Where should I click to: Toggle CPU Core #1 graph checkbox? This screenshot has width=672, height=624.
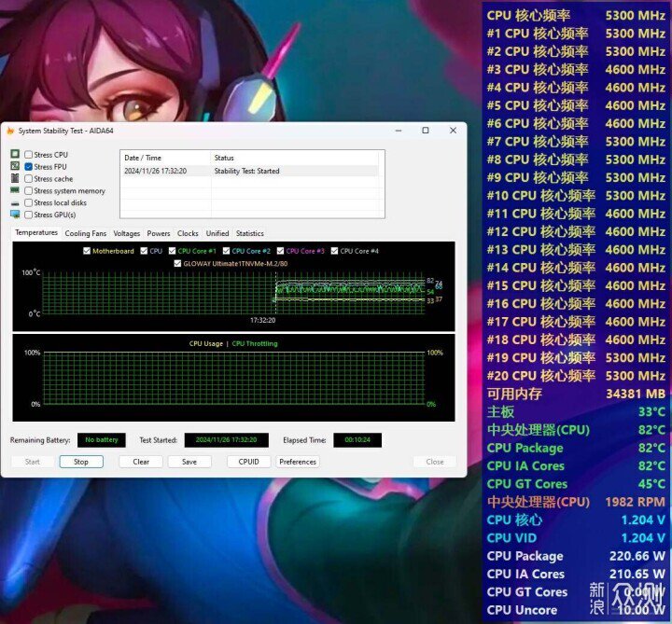pyautogui.click(x=173, y=251)
